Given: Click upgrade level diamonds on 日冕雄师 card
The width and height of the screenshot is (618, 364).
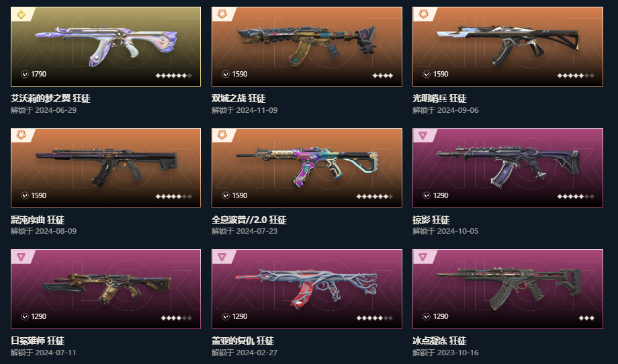Looking at the screenshot, I should click(177, 318).
